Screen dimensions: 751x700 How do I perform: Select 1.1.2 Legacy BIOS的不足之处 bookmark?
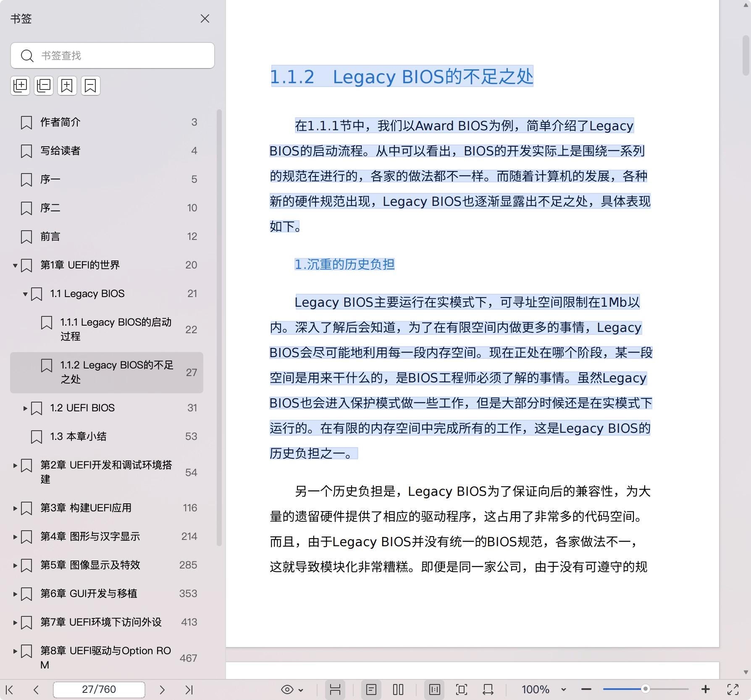pos(107,373)
